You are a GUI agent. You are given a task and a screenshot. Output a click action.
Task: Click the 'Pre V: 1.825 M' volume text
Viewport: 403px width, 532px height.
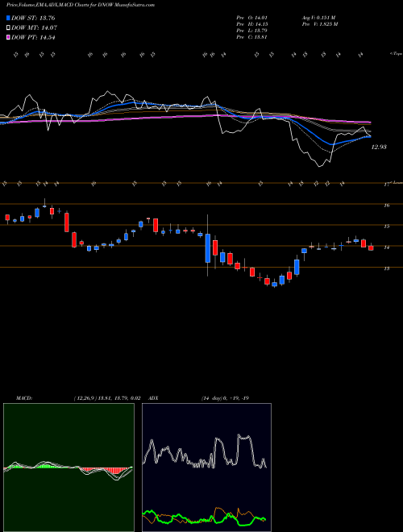[319, 24]
